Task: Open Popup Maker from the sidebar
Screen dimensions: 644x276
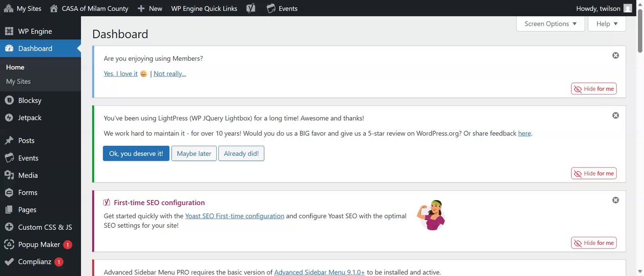Action: [x=39, y=245]
